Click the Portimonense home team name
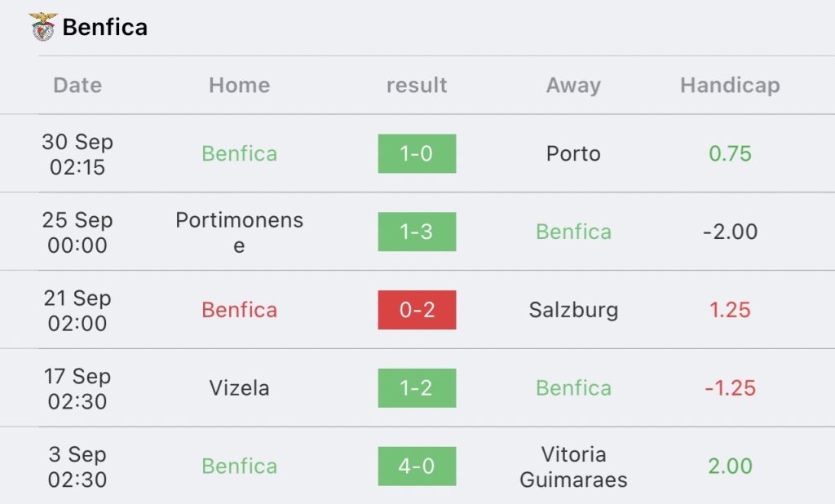 point(240,232)
